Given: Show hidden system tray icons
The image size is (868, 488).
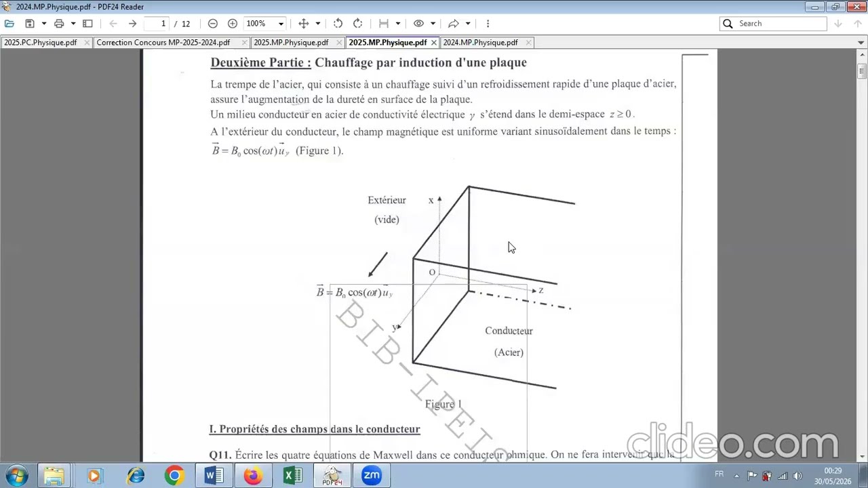Looking at the screenshot, I should [737, 476].
